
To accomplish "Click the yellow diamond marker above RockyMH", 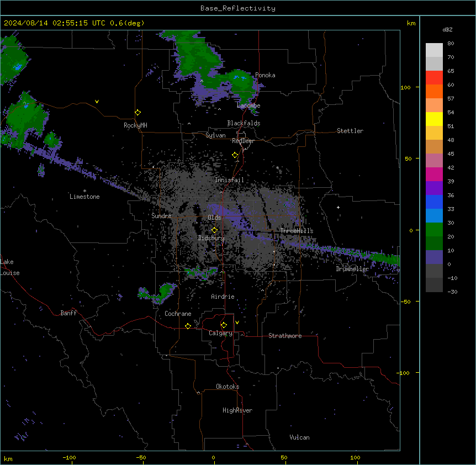I will tap(138, 113).
